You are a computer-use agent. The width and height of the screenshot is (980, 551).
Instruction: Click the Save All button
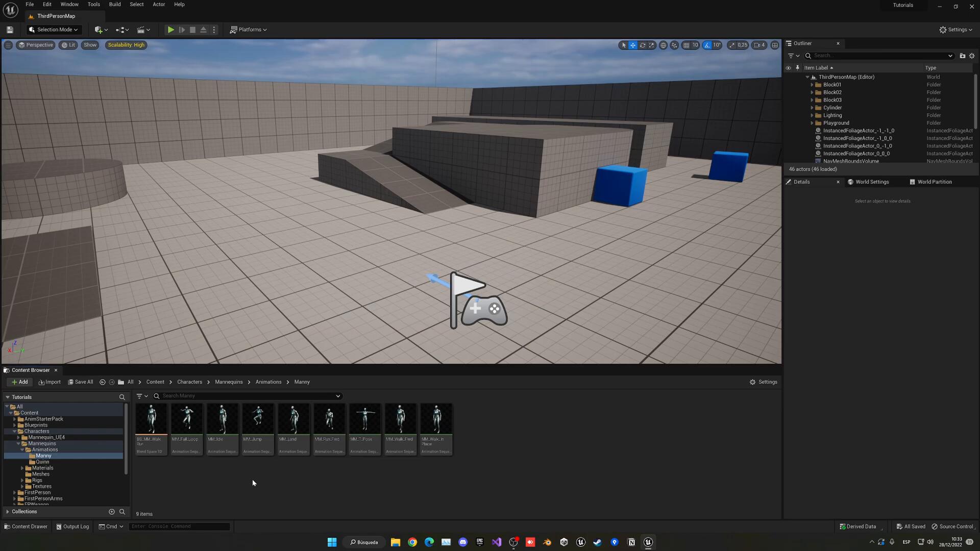(81, 382)
